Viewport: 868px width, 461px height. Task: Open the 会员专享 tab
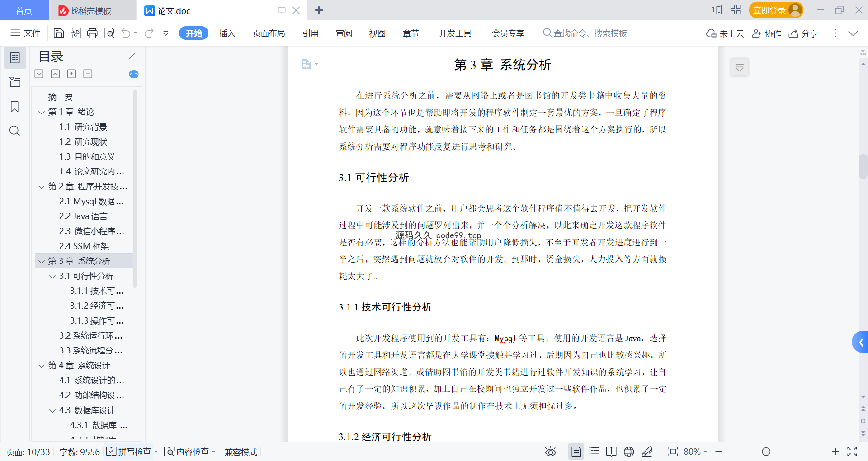tap(508, 33)
